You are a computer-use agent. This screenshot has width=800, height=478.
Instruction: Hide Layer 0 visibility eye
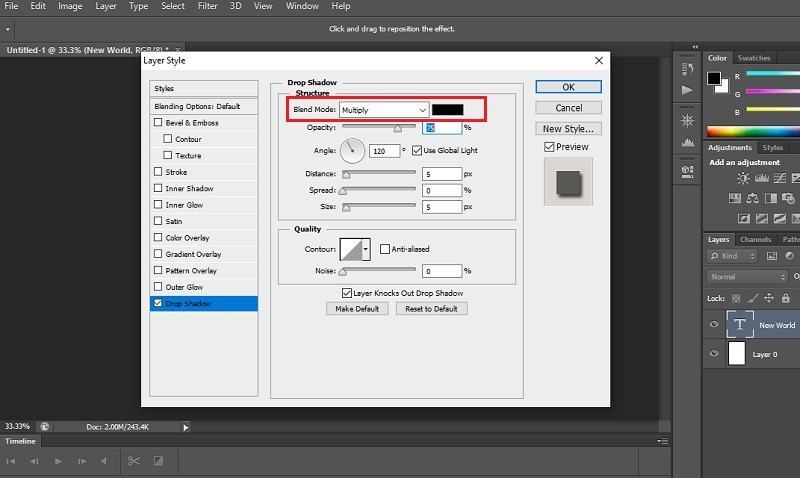coord(714,354)
